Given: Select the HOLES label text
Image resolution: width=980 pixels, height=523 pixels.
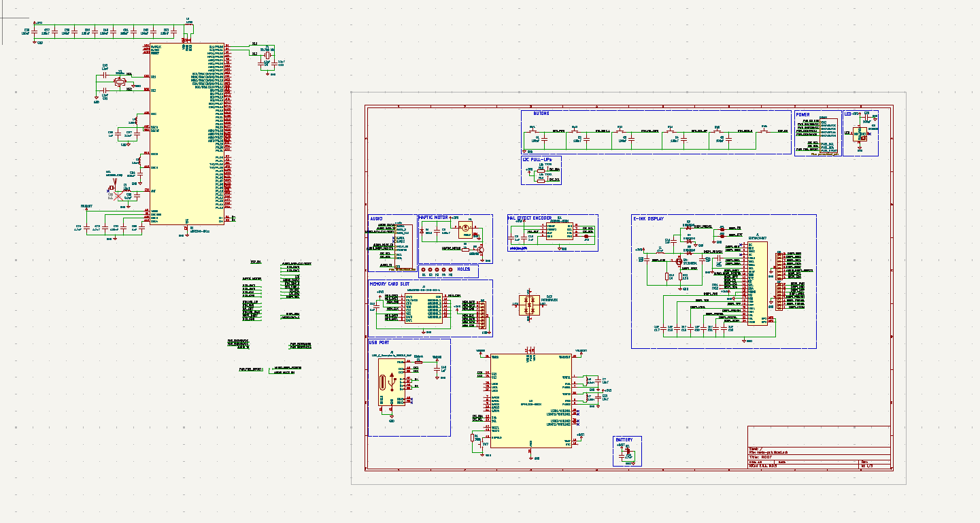Looking at the screenshot, I should click(463, 269).
